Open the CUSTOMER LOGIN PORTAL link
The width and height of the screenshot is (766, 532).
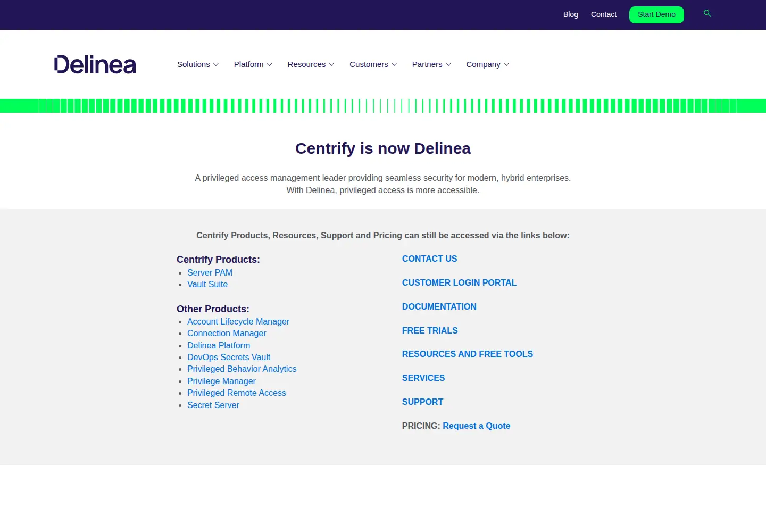460,283
